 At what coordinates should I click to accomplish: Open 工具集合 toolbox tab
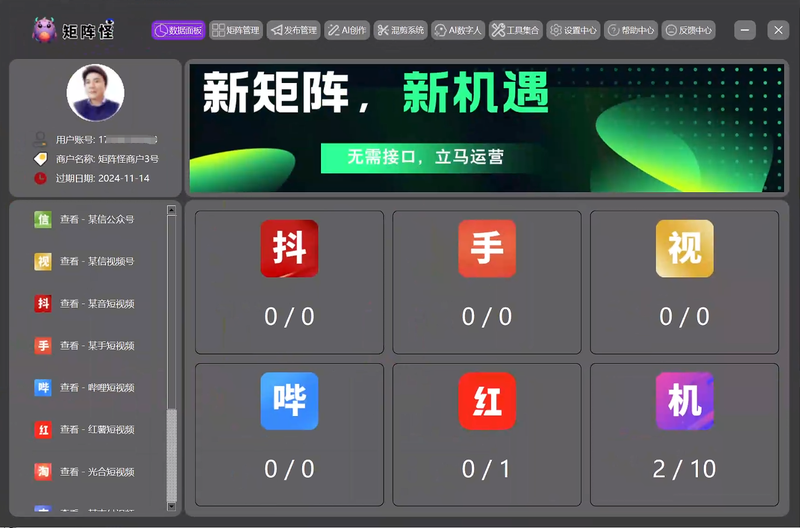[x=516, y=31]
